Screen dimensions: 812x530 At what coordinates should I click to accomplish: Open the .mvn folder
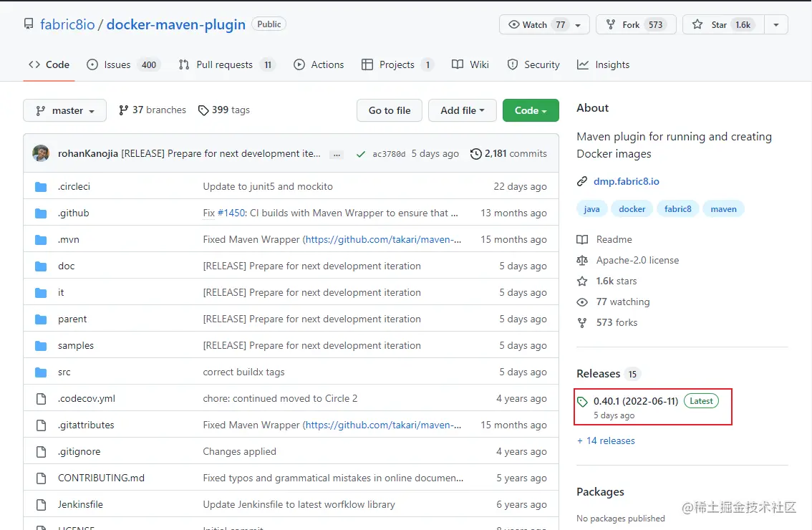(68, 239)
